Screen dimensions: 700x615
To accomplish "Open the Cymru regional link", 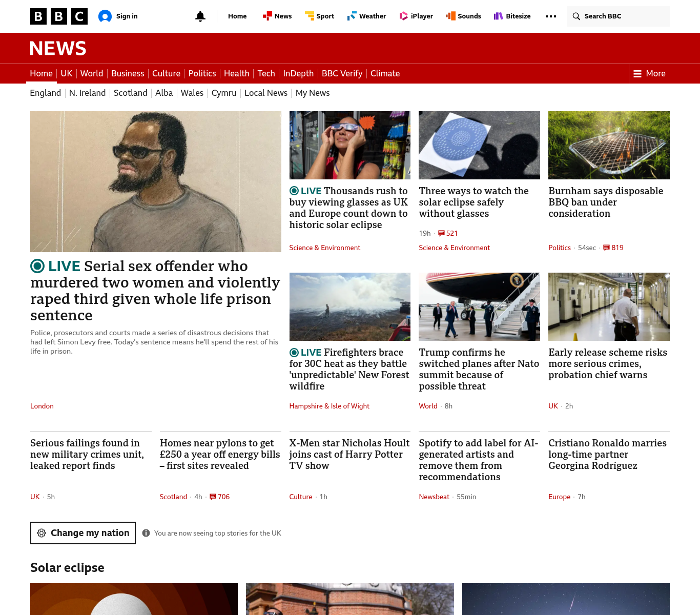I will coord(224,93).
